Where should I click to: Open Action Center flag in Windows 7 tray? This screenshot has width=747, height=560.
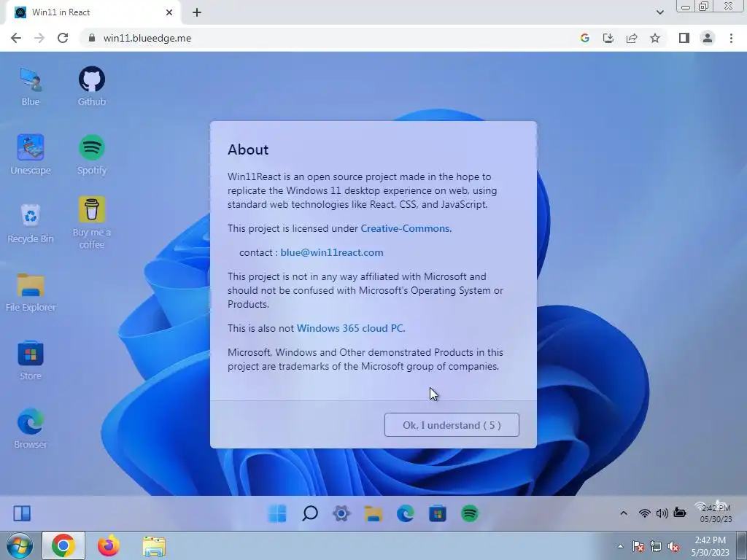pyautogui.click(x=638, y=546)
